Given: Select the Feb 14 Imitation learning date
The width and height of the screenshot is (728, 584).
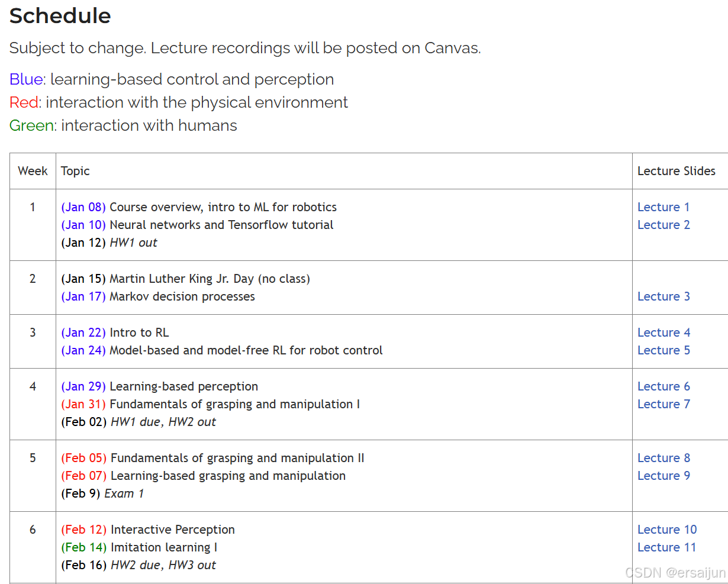Looking at the screenshot, I should 83,547.
